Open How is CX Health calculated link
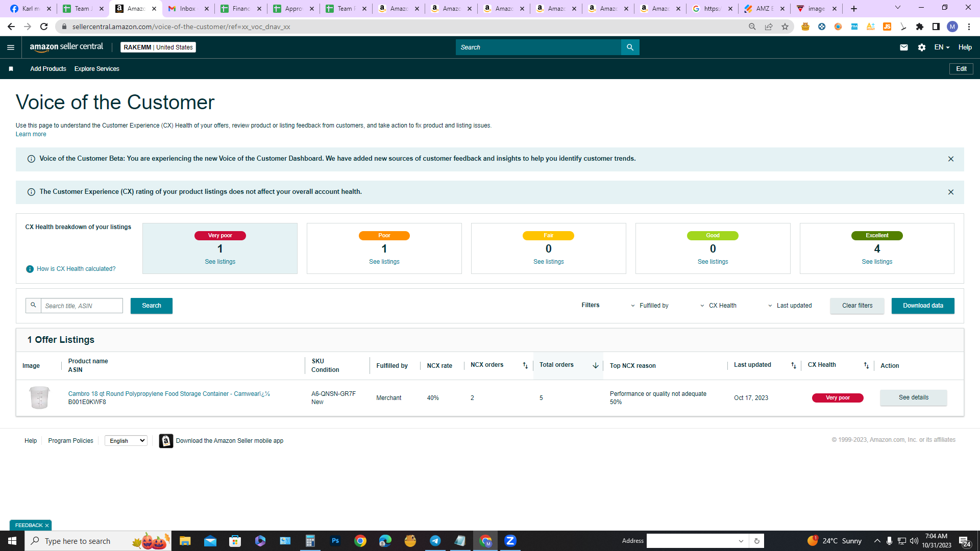Viewport: 980px width, 551px height. coord(76,269)
